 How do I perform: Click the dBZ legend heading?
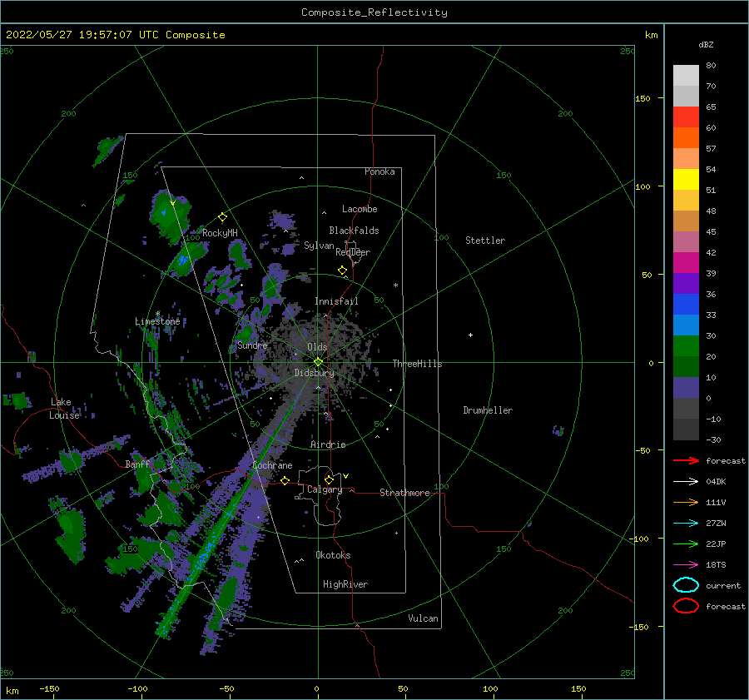(x=706, y=44)
